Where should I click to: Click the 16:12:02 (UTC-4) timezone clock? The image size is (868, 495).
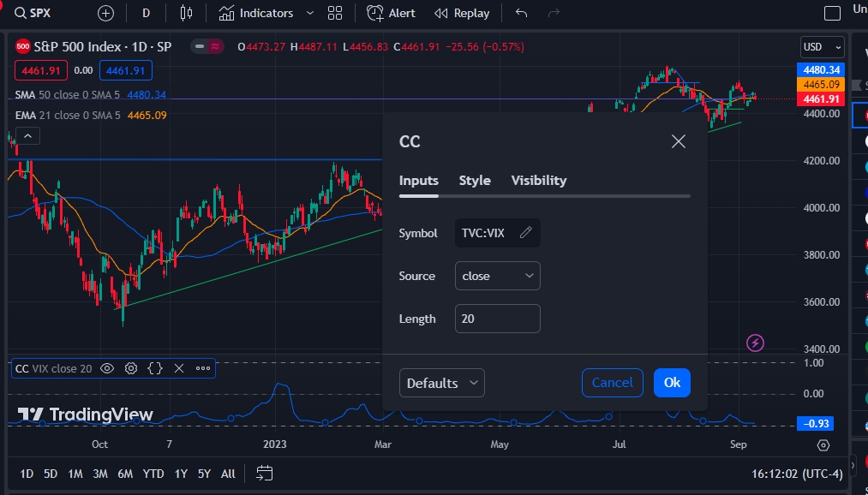click(x=797, y=474)
